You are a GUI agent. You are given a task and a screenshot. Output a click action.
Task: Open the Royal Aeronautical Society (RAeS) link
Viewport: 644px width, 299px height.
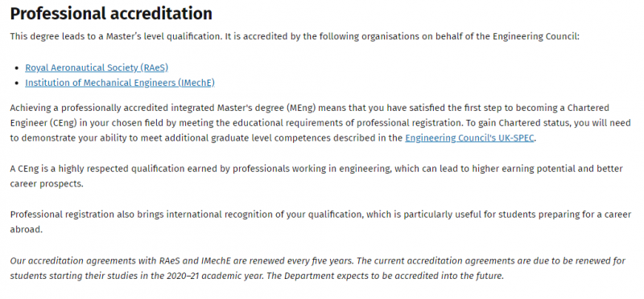97,68
